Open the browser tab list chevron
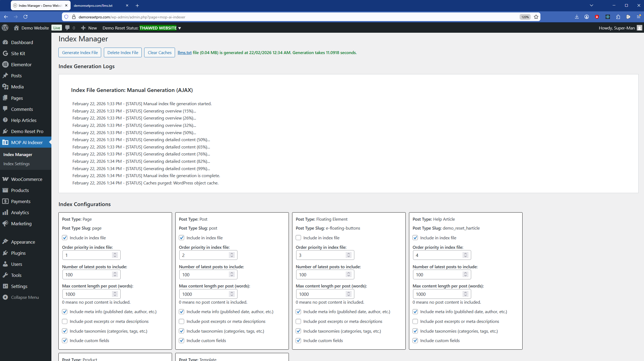 591,5
